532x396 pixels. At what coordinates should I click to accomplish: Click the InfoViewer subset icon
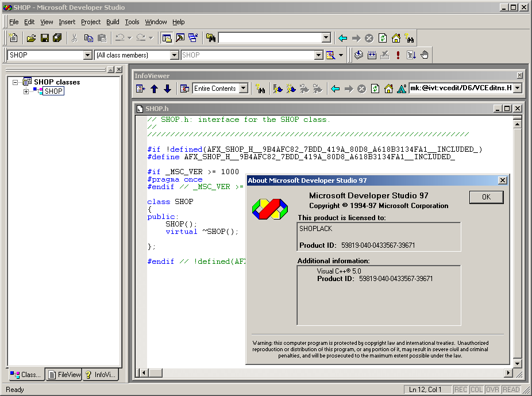click(184, 89)
